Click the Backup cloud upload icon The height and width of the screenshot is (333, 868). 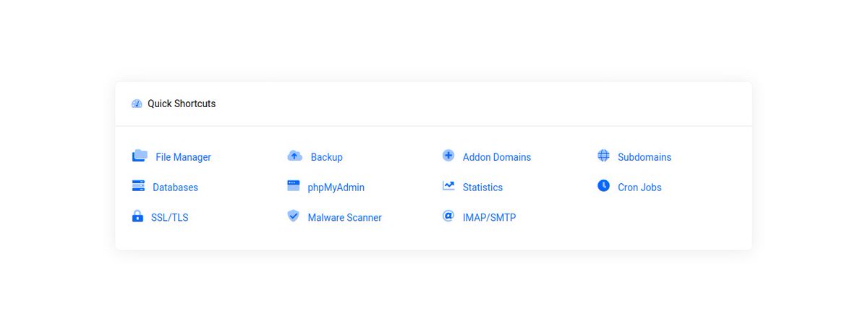click(294, 156)
